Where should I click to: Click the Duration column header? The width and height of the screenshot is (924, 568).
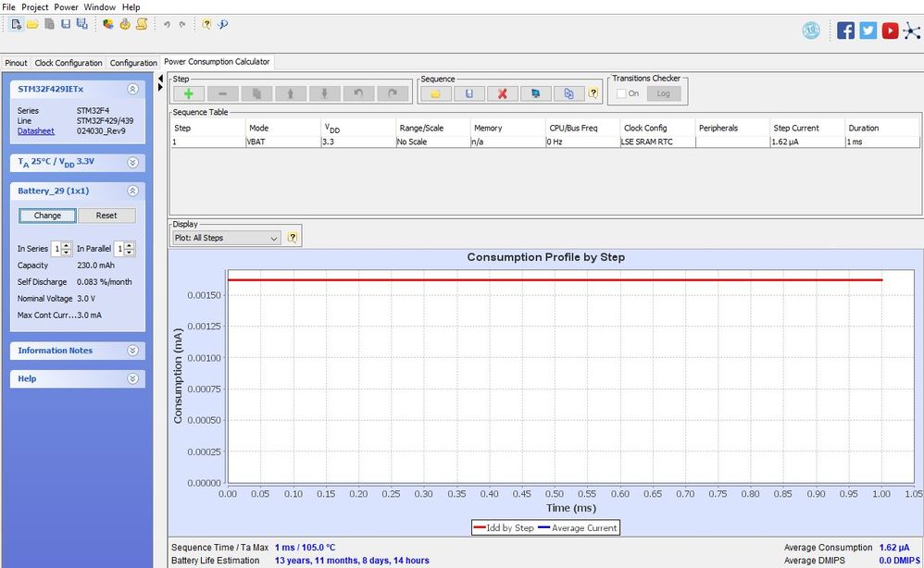(882, 128)
